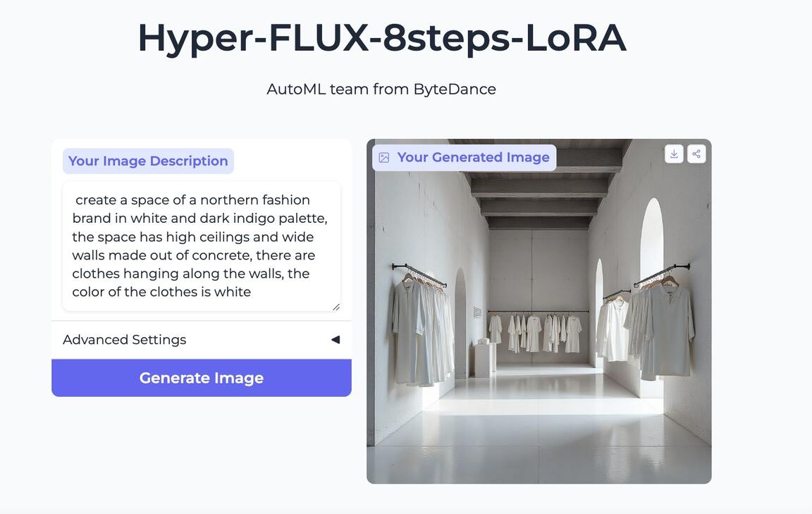The image size is (812, 514).
Task: Click the share icon on generated image
Action: (x=696, y=154)
